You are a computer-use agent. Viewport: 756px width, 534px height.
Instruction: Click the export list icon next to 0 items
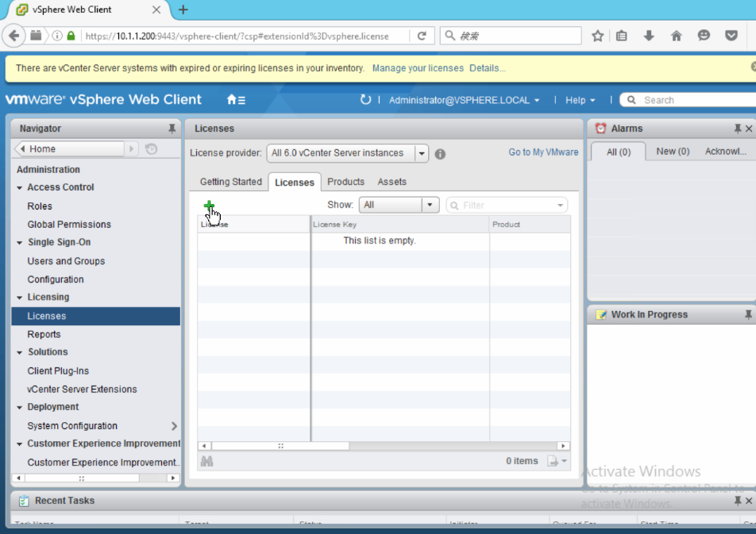[557, 461]
